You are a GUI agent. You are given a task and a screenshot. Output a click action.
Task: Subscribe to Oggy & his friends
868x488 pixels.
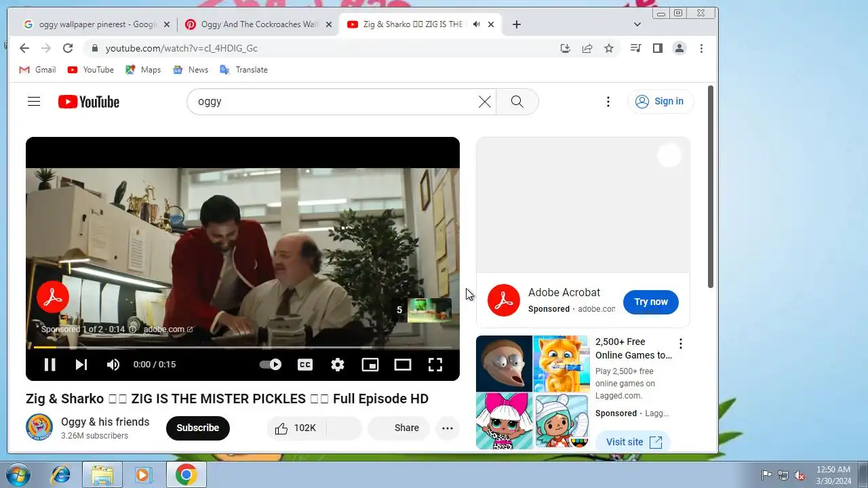click(x=198, y=428)
